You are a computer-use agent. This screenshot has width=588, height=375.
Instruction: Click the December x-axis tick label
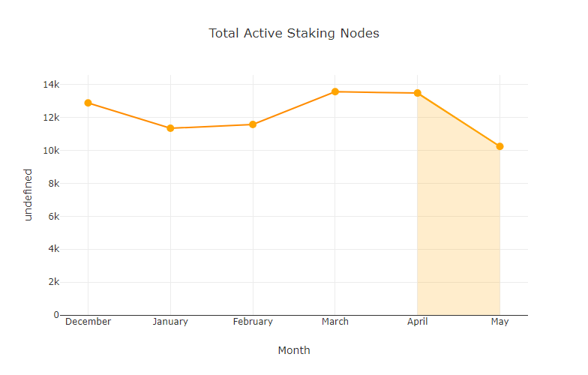point(88,322)
